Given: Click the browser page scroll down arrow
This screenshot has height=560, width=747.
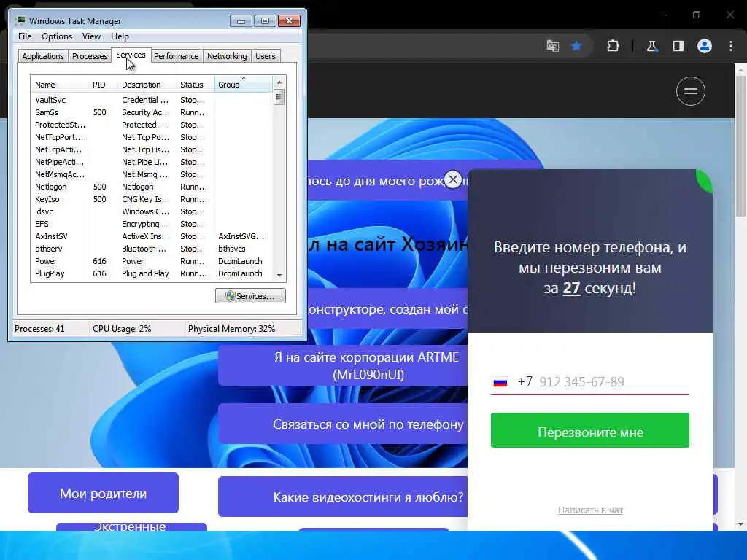Looking at the screenshot, I should [740, 524].
